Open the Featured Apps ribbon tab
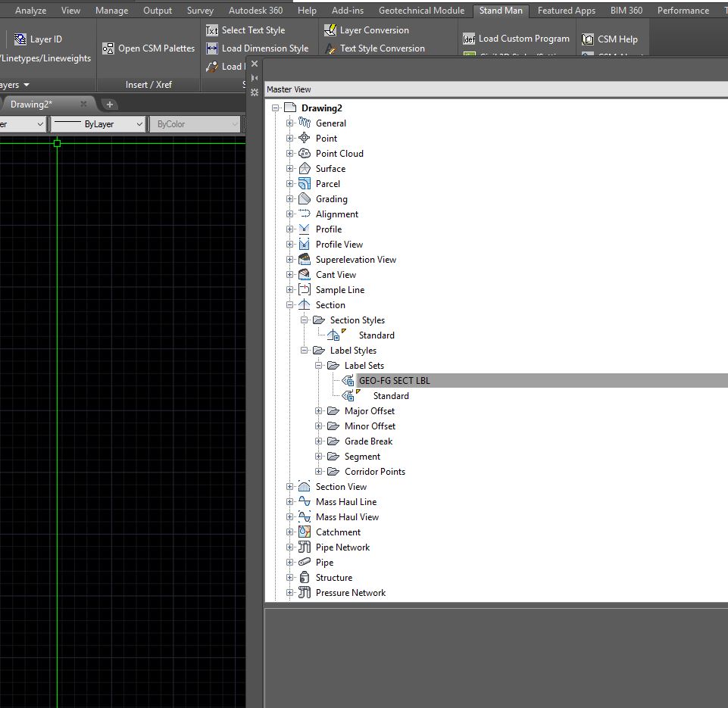728x708 pixels. pos(567,10)
